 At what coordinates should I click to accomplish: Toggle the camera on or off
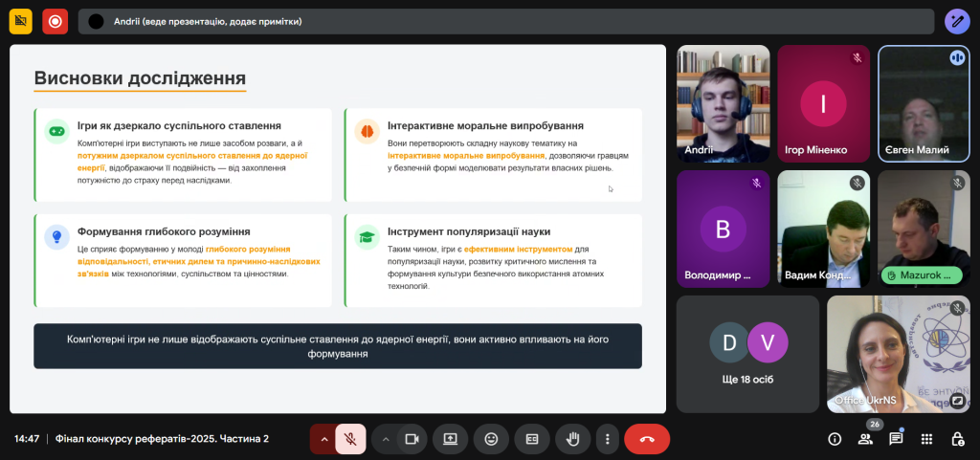coord(412,439)
